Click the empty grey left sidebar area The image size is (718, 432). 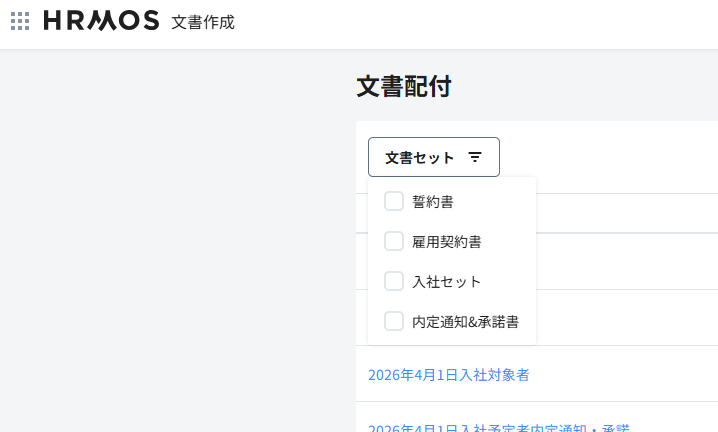(170, 250)
